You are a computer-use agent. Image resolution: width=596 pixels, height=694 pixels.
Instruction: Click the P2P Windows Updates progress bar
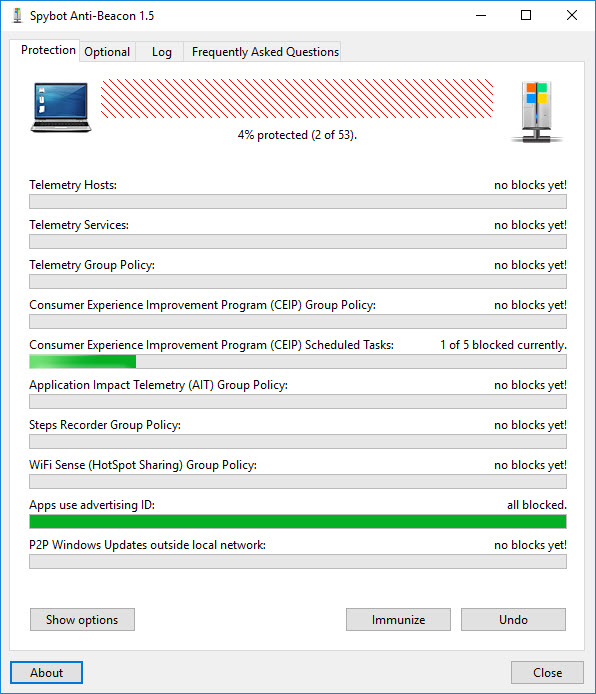[298, 561]
